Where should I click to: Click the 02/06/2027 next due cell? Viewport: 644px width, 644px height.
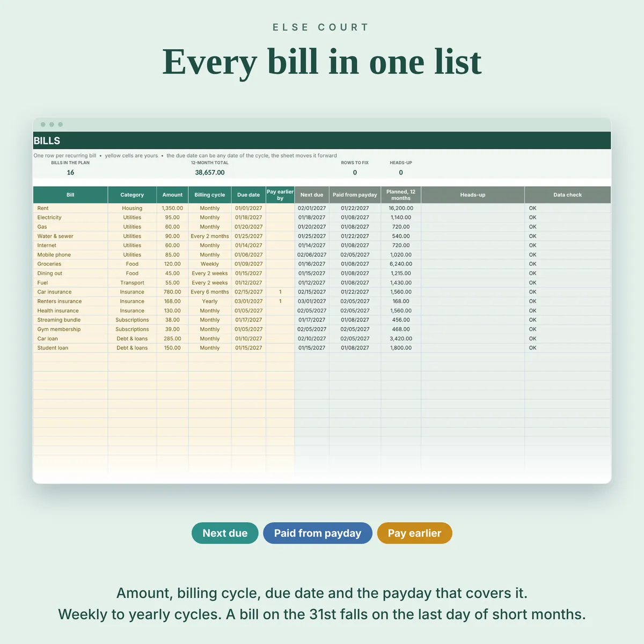click(312, 255)
